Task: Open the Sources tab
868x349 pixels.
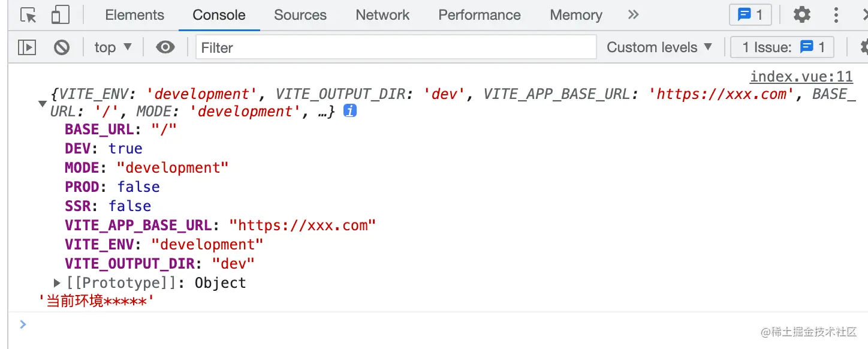Action: point(300,15)
